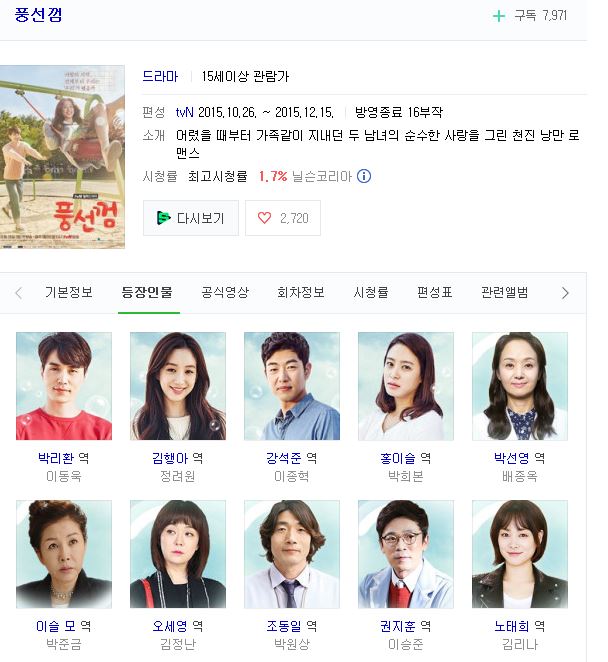Image resolution: width=608 pixels, height=662 pixels.
Task: Go to the 편성표 tab
Action: point(434,292)
